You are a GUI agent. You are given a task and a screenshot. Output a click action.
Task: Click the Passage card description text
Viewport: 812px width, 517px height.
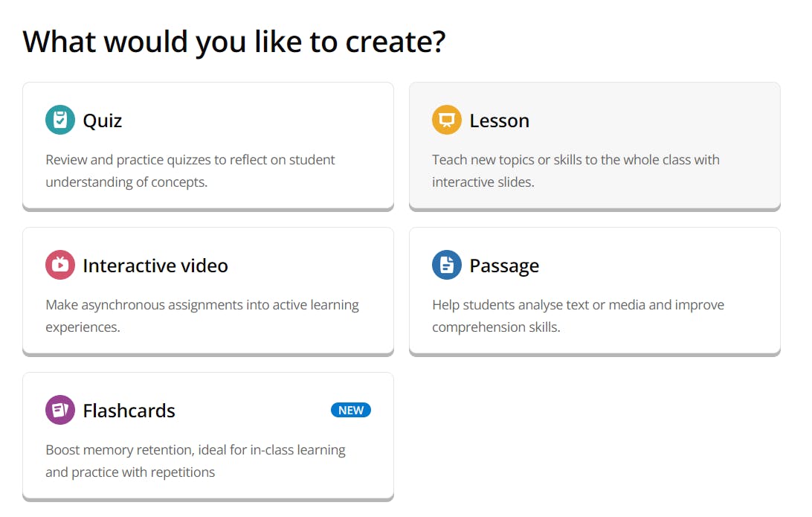pyautogui.click(x=578, y=315)
